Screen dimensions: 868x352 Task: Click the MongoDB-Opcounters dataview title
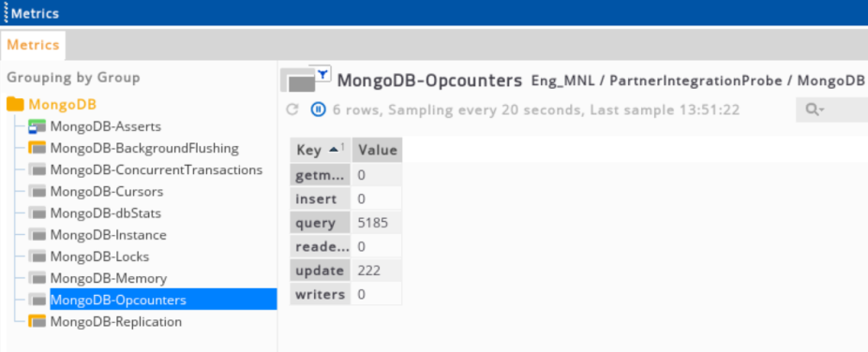point(429,81)
